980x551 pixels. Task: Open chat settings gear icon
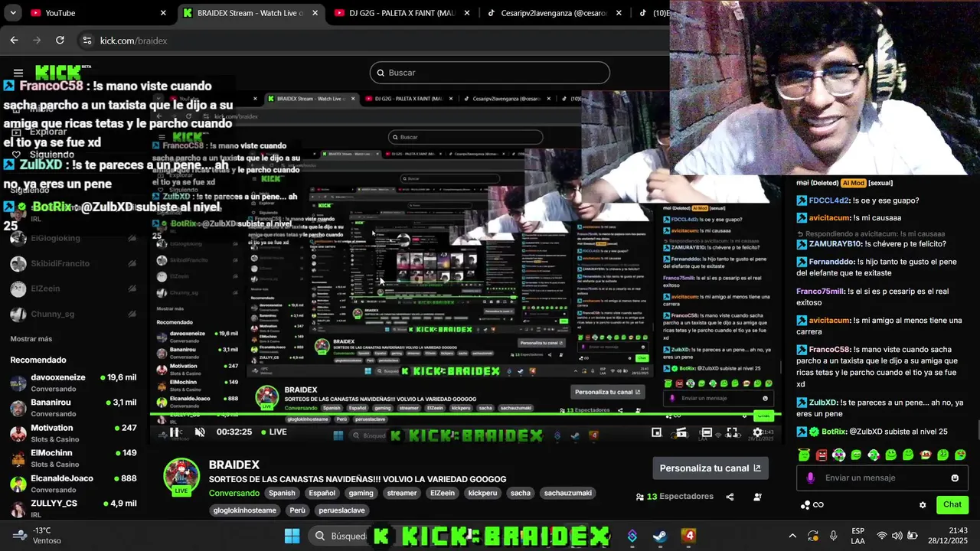click(923, 505)
